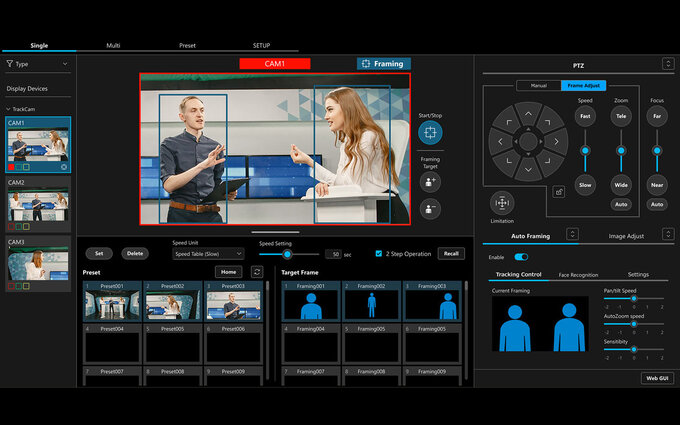This screenshot has height=425, width=680.
Task: Move focus Far
Action: point(657,116)
